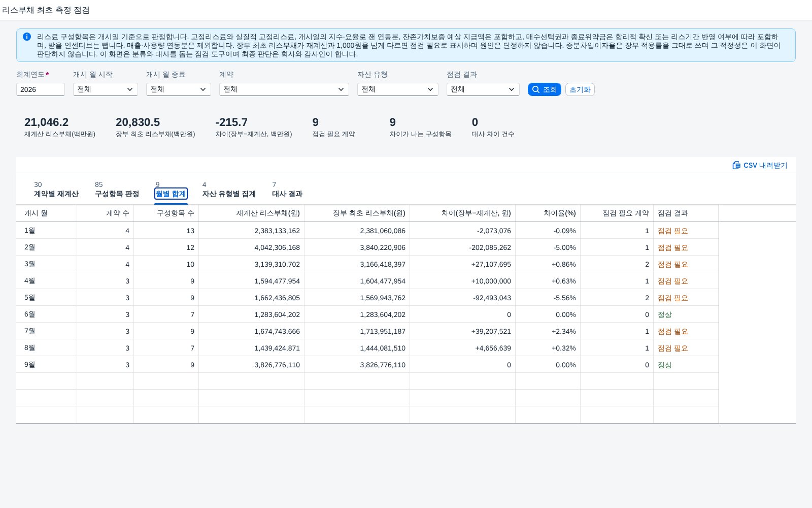The image size is (812, 508).
Task: Click the value 1,444,081,510
Action: click(x=383, y=348)
